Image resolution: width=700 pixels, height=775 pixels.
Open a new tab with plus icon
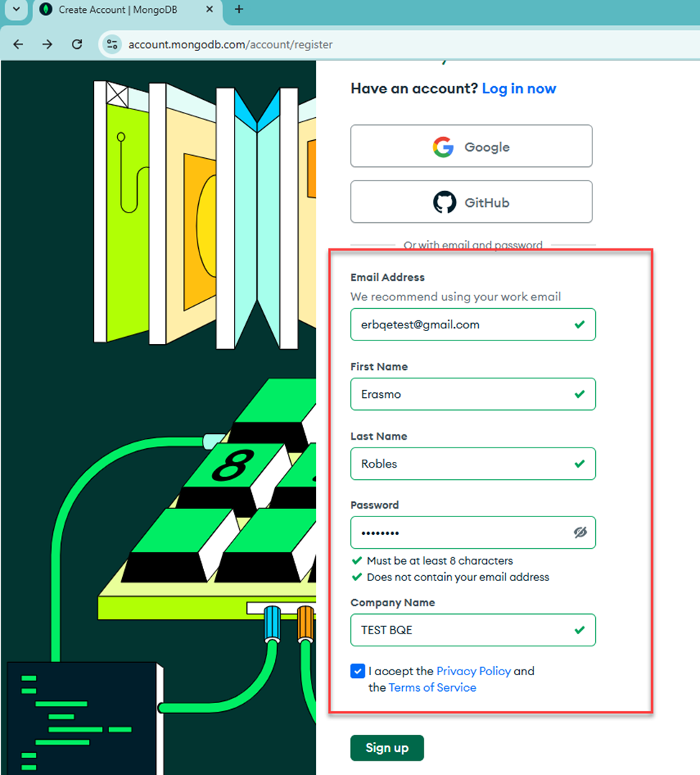tap(239, 9)
